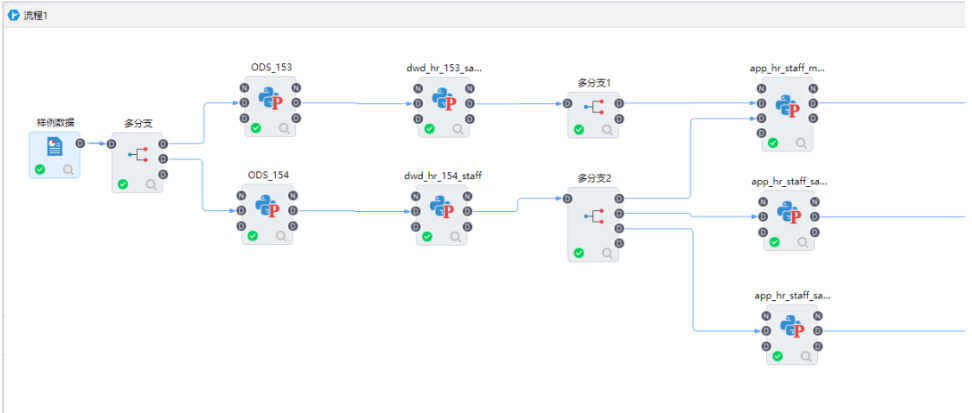Click the dwd_hr_153_sa... node label
The image size is (972, 413).
(443, 68)
